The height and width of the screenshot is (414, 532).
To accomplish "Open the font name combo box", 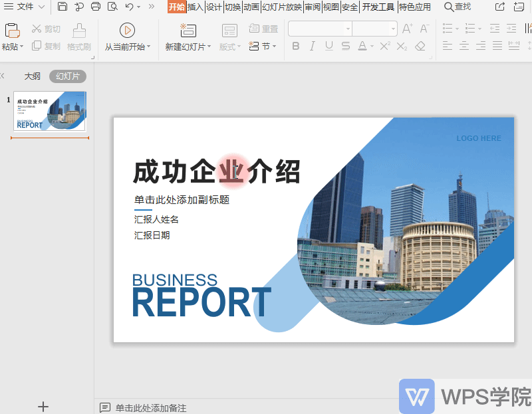I will coord(320,29).
